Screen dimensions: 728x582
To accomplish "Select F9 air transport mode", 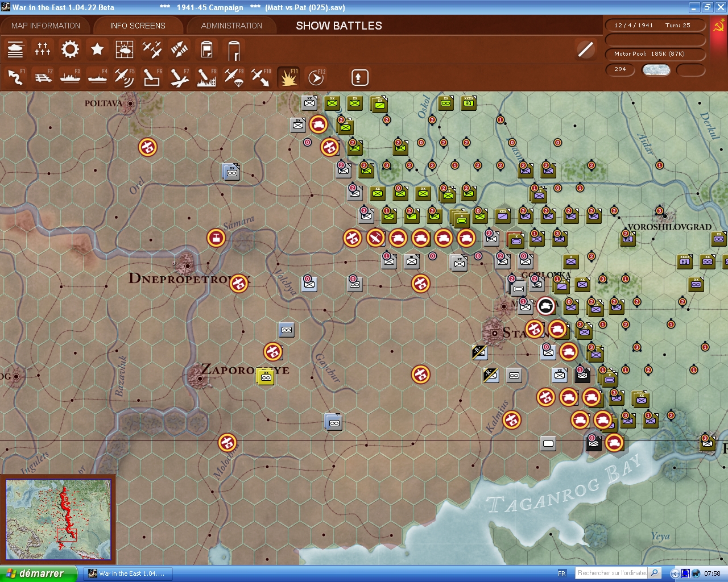I will point(234,77).
